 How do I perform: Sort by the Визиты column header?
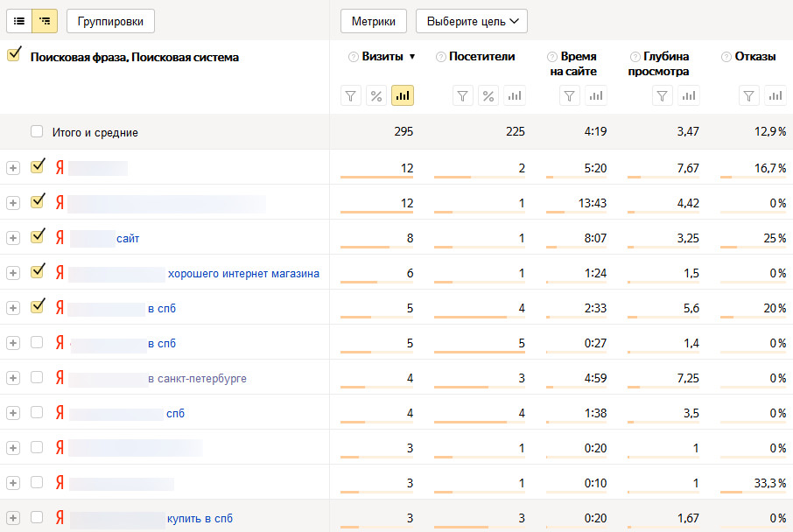(x=382, y=57)
